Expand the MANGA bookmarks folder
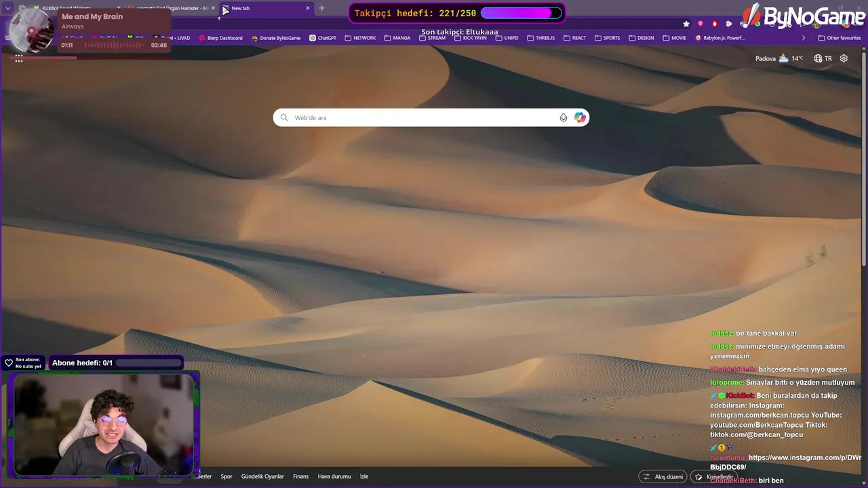The width and height of the screenshot is (868, 488). pyautogui.click(x=397, y=38)
